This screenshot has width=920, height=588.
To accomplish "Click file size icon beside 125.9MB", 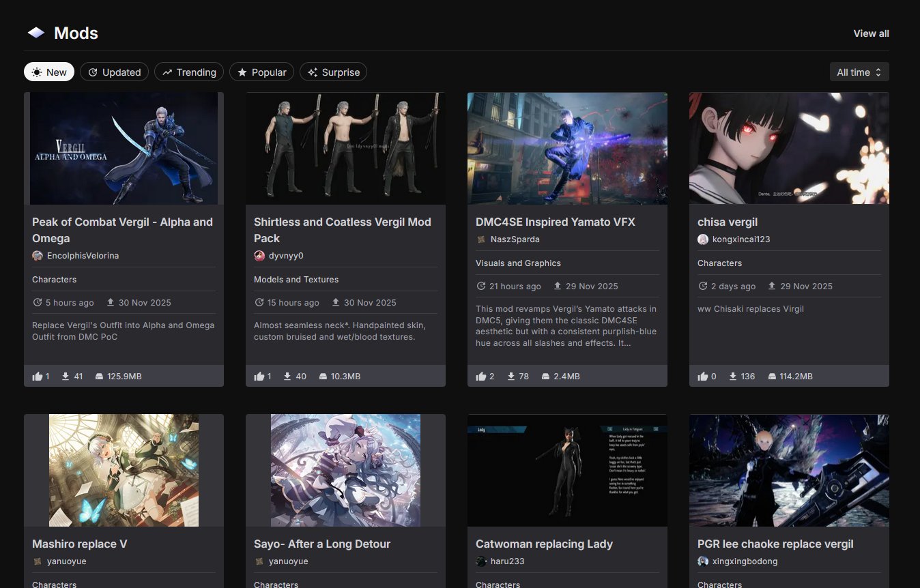I will pyautogui.click(x=99, y=377).
